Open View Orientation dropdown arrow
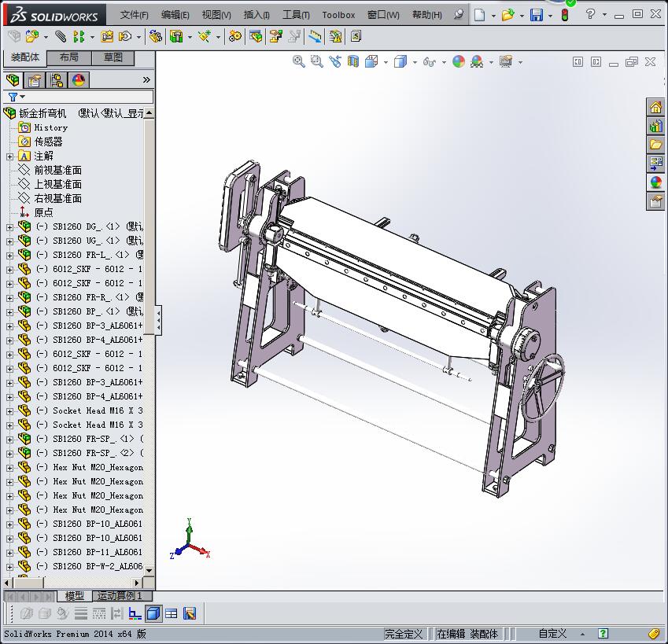The height and width of the screenshot is (644, 668). [x=386, y=63]
